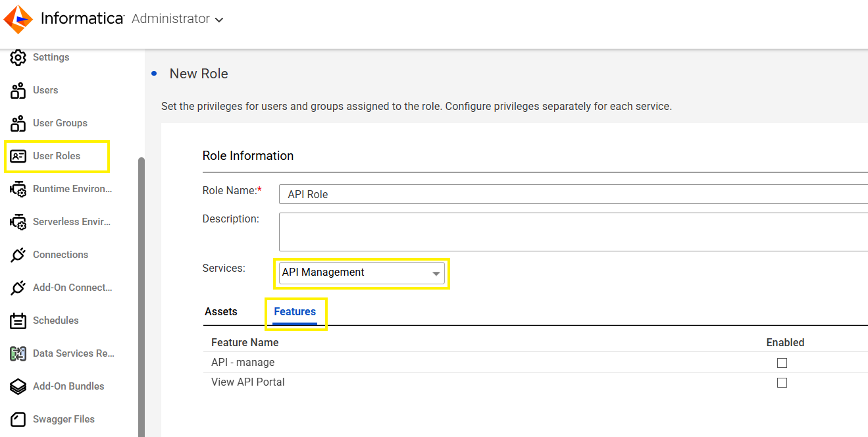Go to Connections in the sidebar
868x437 pixels.
coord(61,255)
